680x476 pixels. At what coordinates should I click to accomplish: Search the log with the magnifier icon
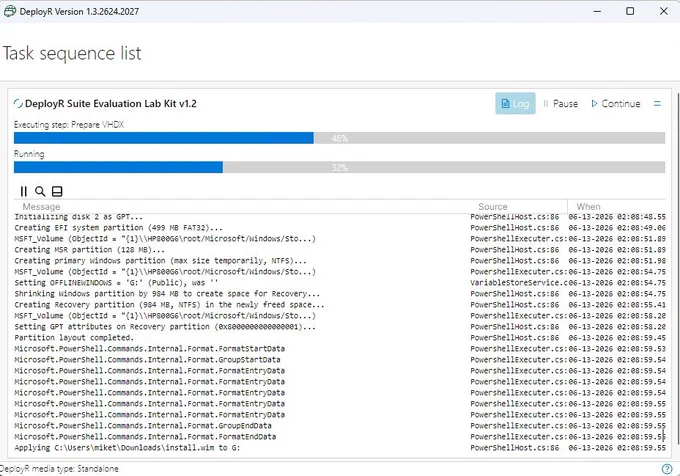[x=40, y=191]
